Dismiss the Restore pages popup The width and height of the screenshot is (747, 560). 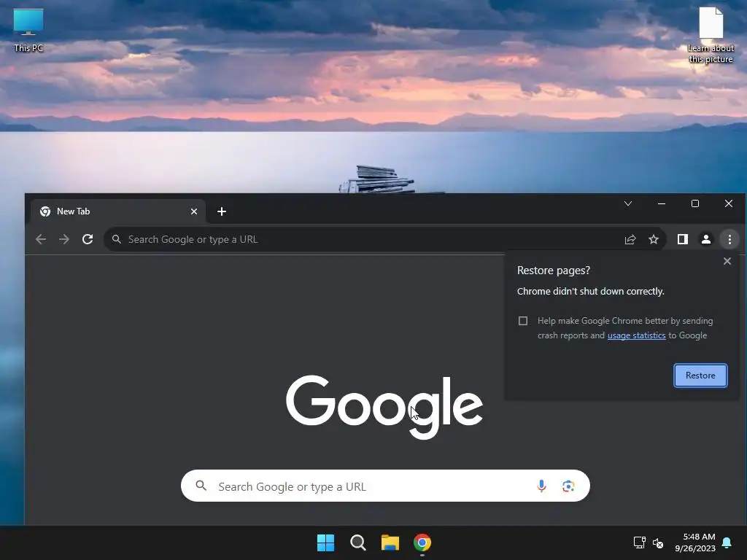[727, 261]
